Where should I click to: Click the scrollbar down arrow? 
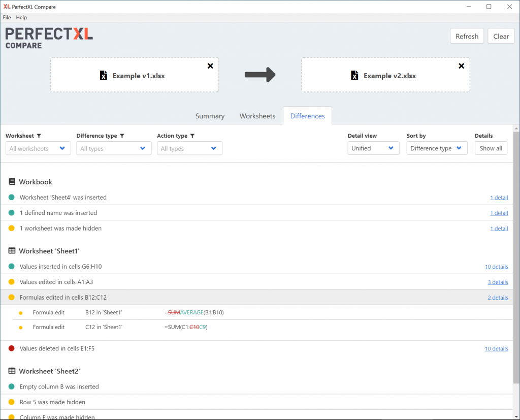(x=516, y=416)
